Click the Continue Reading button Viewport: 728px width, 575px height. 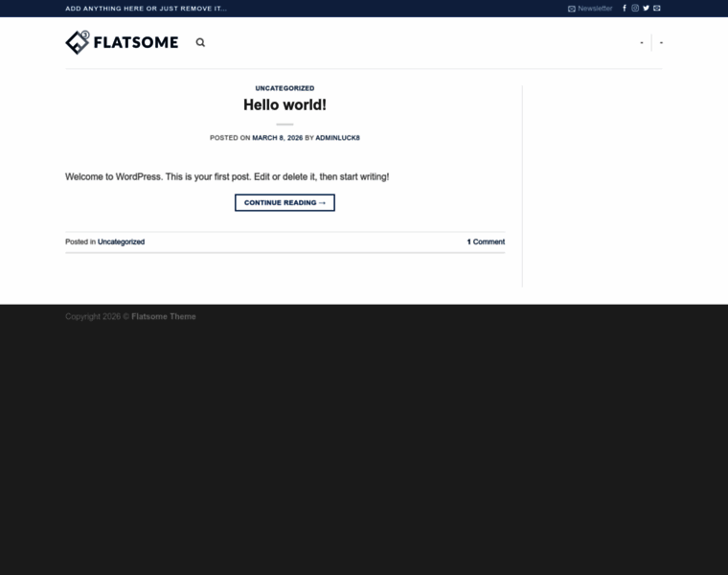coord(284,202)
